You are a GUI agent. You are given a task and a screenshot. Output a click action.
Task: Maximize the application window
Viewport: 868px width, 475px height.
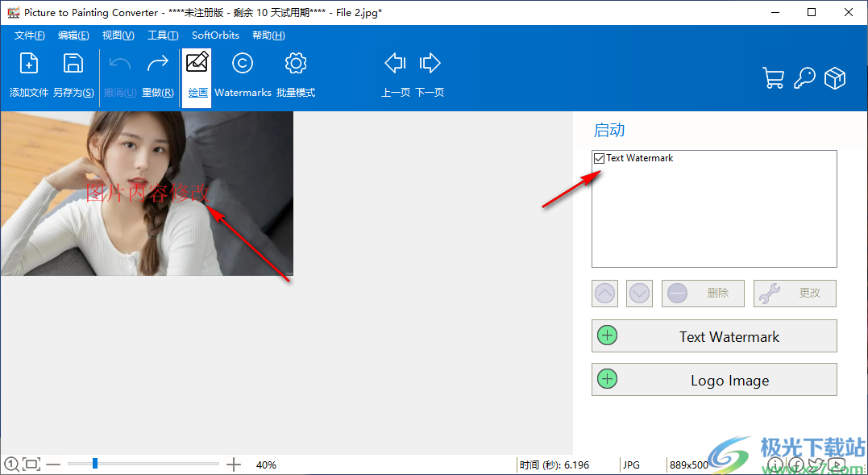coord(812,12)
